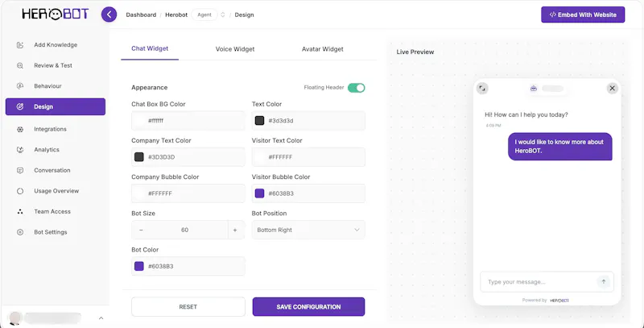
Task: Open Usage Overview in the sidebar
Action: click(x=56, y=191)
